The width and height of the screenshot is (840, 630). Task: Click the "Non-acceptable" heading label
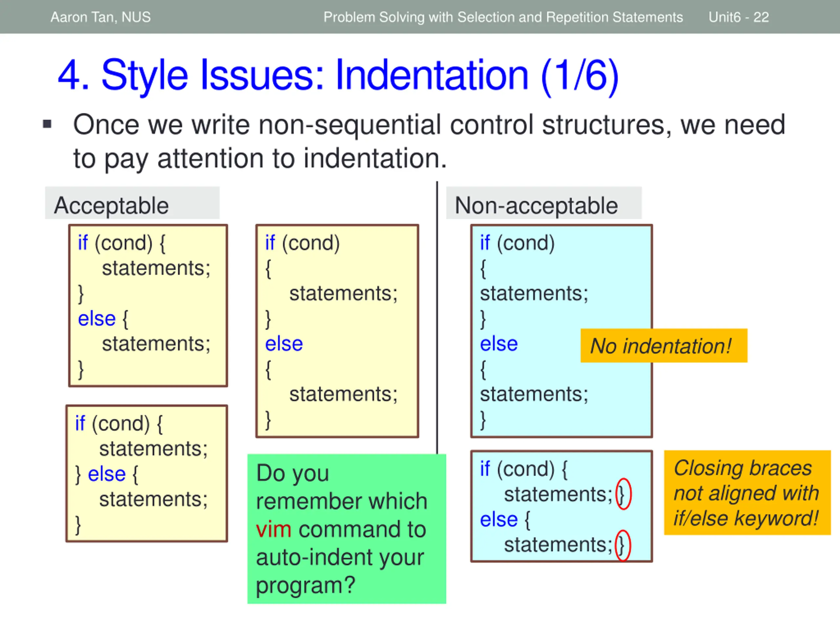pos(544,203)
